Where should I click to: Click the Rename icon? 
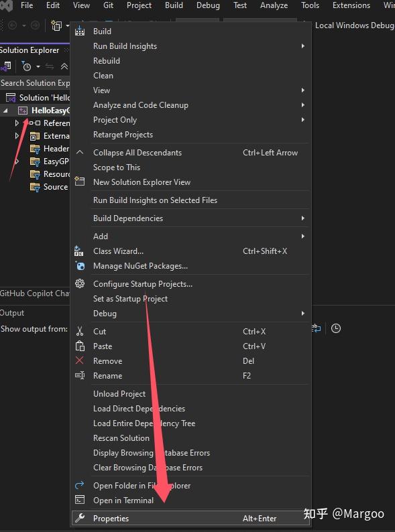[80, 375]
